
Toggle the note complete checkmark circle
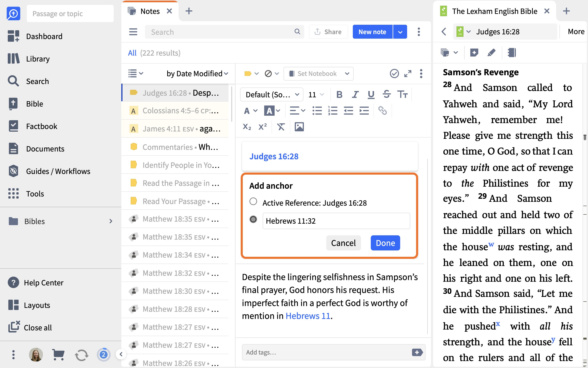(394, 74)
